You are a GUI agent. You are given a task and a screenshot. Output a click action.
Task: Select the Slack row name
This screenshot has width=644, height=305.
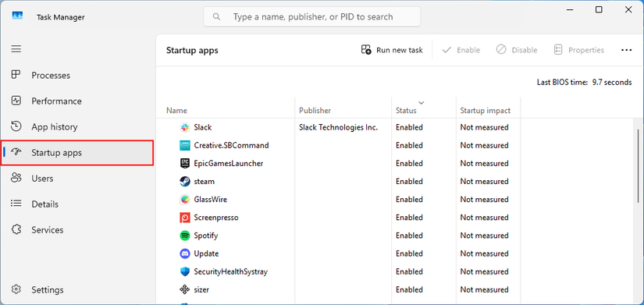[x=203, y=127]
